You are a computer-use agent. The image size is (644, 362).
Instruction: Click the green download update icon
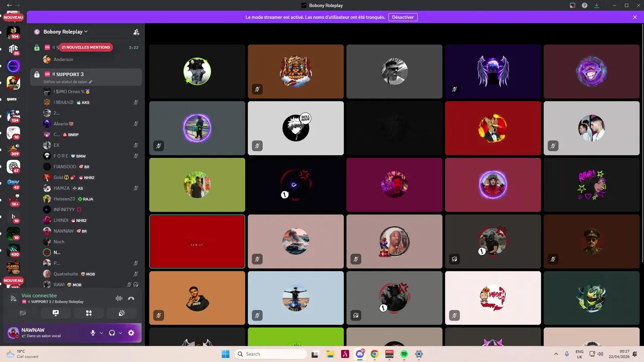pos(597,6)
